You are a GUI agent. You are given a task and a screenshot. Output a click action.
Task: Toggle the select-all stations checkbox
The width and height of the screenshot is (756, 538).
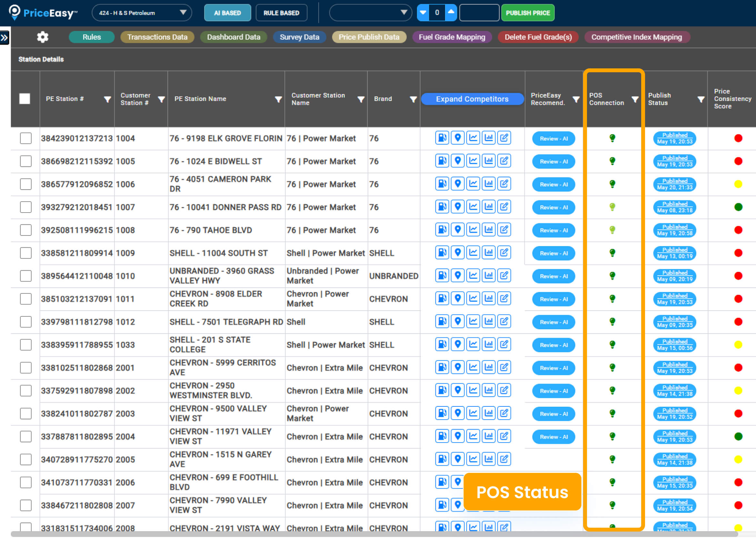25,98
